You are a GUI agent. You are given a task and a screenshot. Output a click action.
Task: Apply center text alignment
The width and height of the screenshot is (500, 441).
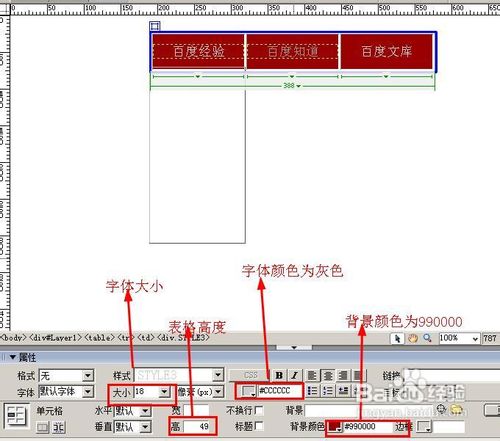pyautogui.click(x=328, y=375)
